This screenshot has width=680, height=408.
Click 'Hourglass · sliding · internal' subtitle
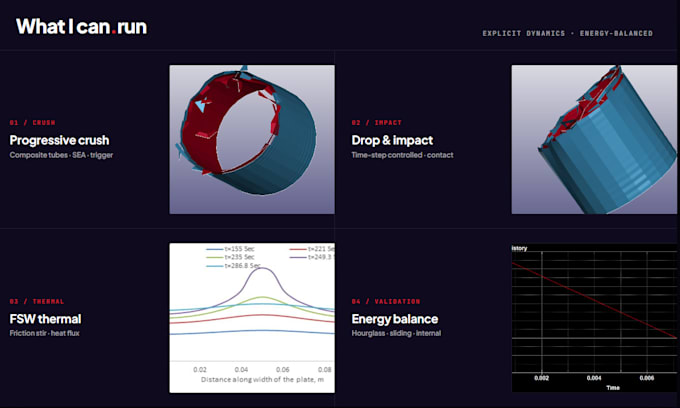coord(396,333)
